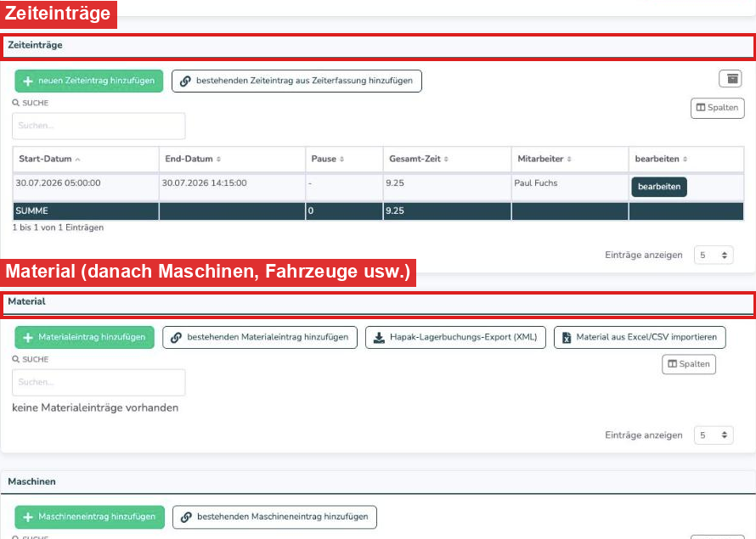
Task: Add existing Maschineneintrag
Action: (x=275, y=517)
